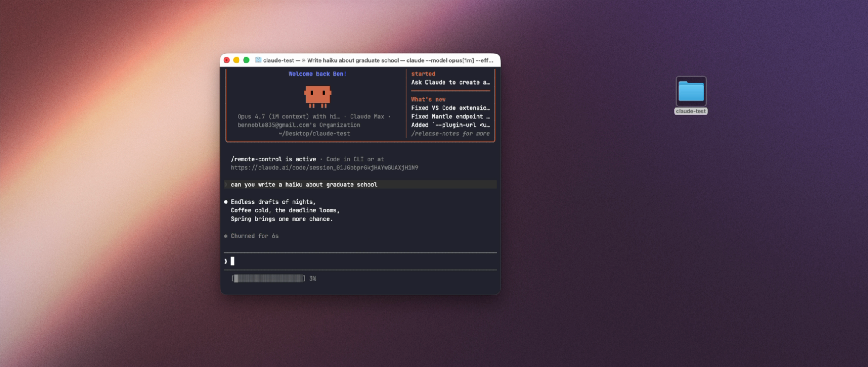
Task: Click 'Ask Claude to create a…' tip
Action: [451, 83]
